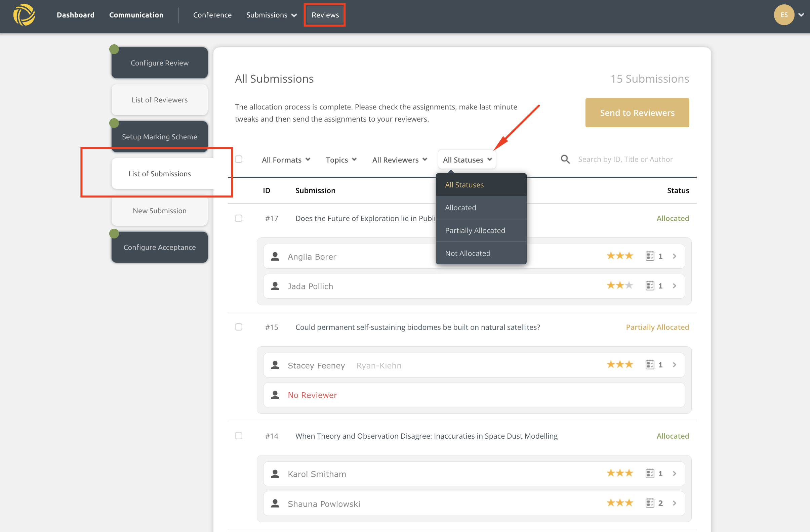Click the assignments list icon for Stacey Feeney
The width and height of the screenshot is (810, 532).
coord(650,365)
